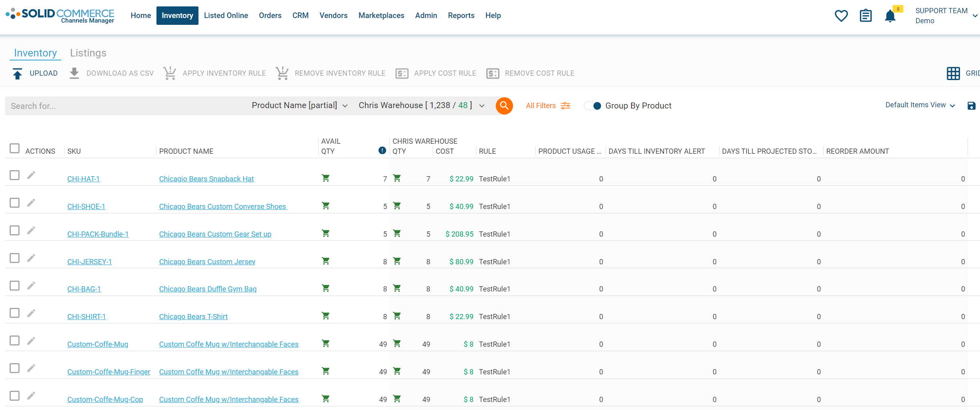Sort by the SKU column header
The image size is (980, 410).
pyautogui.click(x=74, y=151)
